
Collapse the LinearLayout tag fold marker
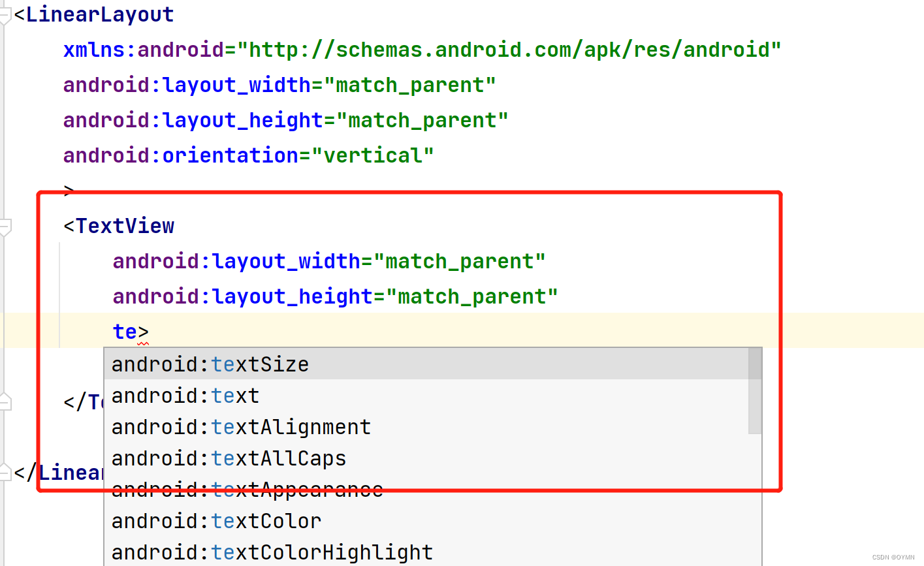click(x=5, y=16)
